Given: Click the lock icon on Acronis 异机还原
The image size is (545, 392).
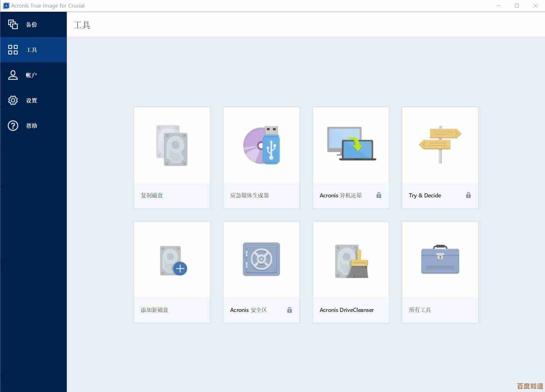Looking at the screenshot, I should [x=379, y=195].
